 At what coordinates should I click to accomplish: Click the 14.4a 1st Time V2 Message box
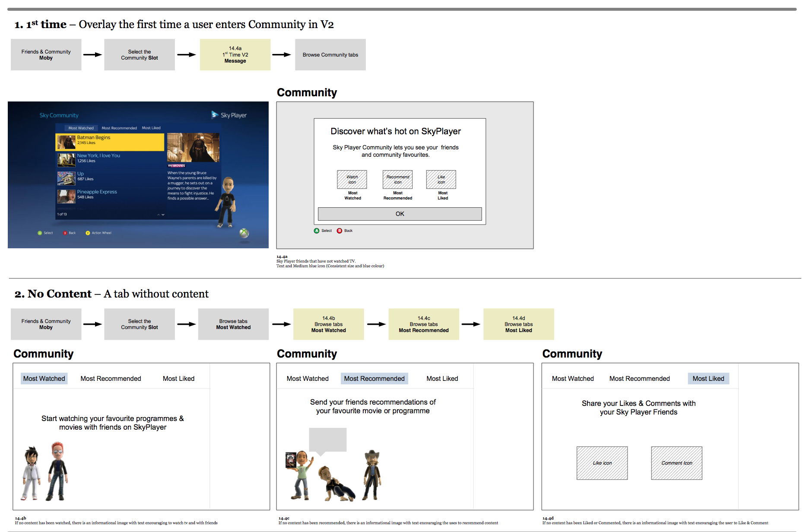[235, 55]
